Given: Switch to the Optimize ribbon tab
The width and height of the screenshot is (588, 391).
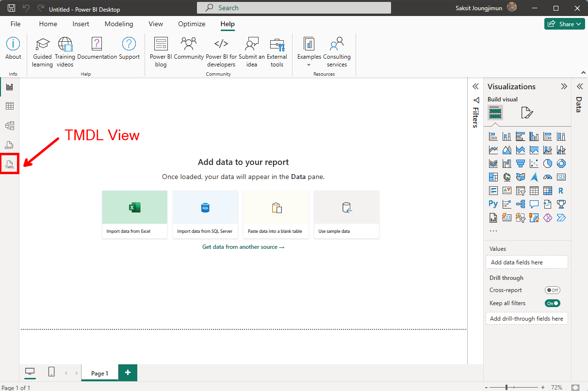Looking at the screenshot, I should [x=191, y=23].
